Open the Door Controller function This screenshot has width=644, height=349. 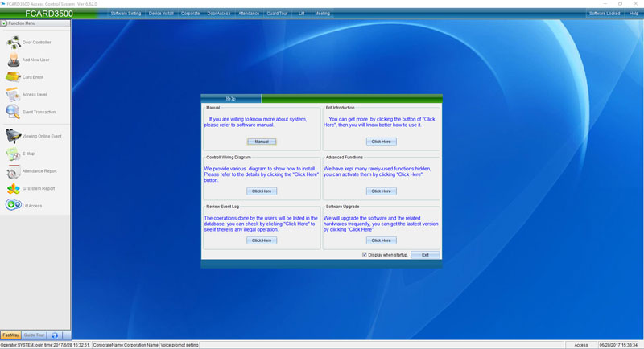tap(29, 43)
